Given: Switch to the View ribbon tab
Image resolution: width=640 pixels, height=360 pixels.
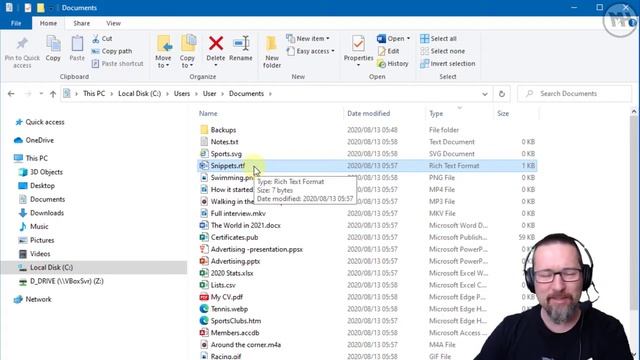Looking at the screenshot, I should click(x=113, y=23).
